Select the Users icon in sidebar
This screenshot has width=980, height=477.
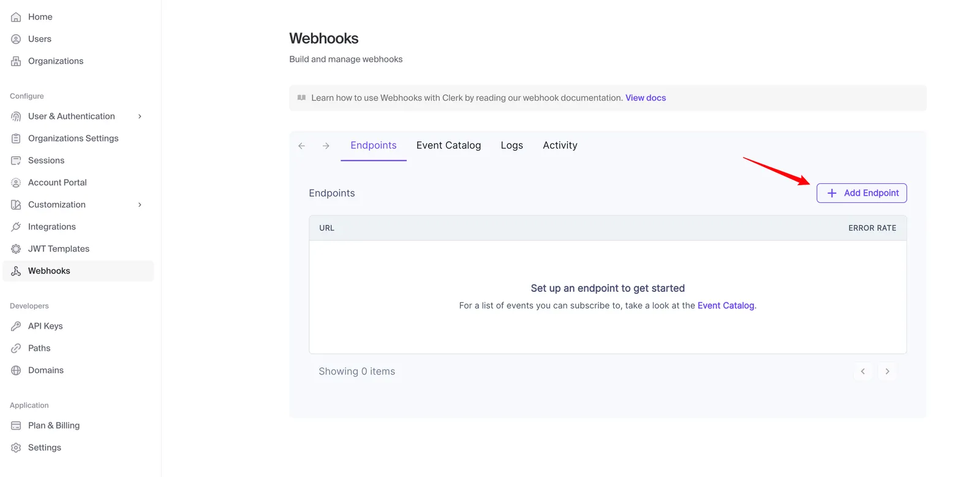tap(15, 39)
